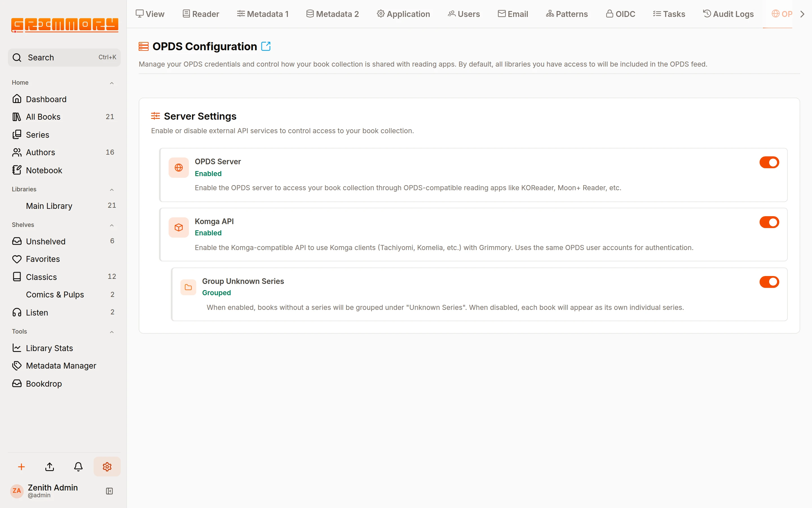This screenshot has height=508, width=812.
Task: Open OPDS Configuration external link icon
Action: coord(266,46)
